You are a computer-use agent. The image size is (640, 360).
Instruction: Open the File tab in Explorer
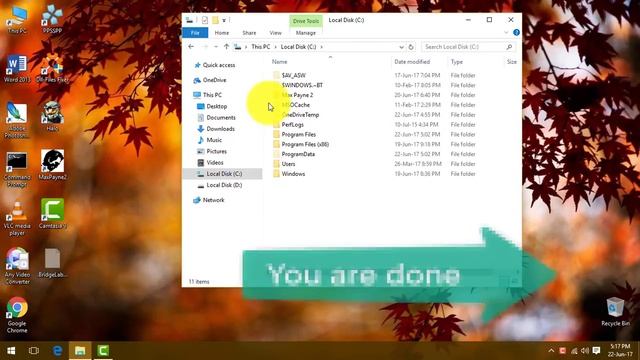coord(195,33)
